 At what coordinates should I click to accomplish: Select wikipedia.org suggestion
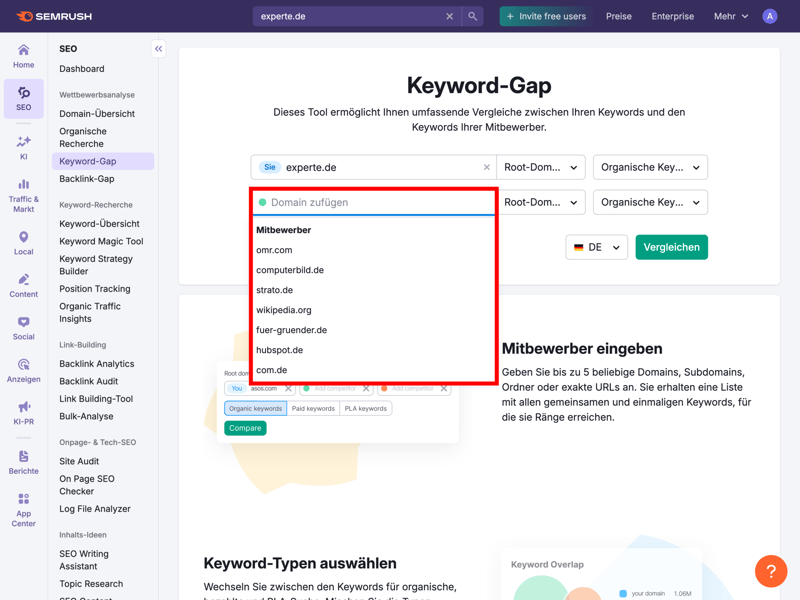373,310
